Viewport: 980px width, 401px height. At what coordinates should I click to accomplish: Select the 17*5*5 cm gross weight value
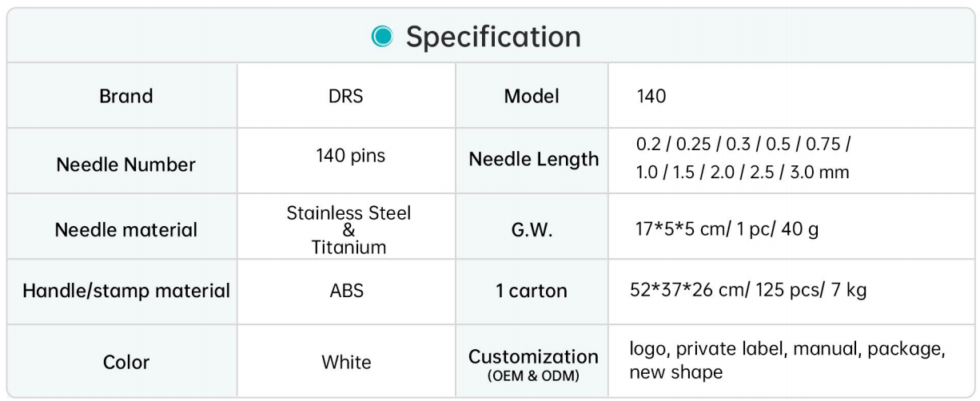coord(727,230)
